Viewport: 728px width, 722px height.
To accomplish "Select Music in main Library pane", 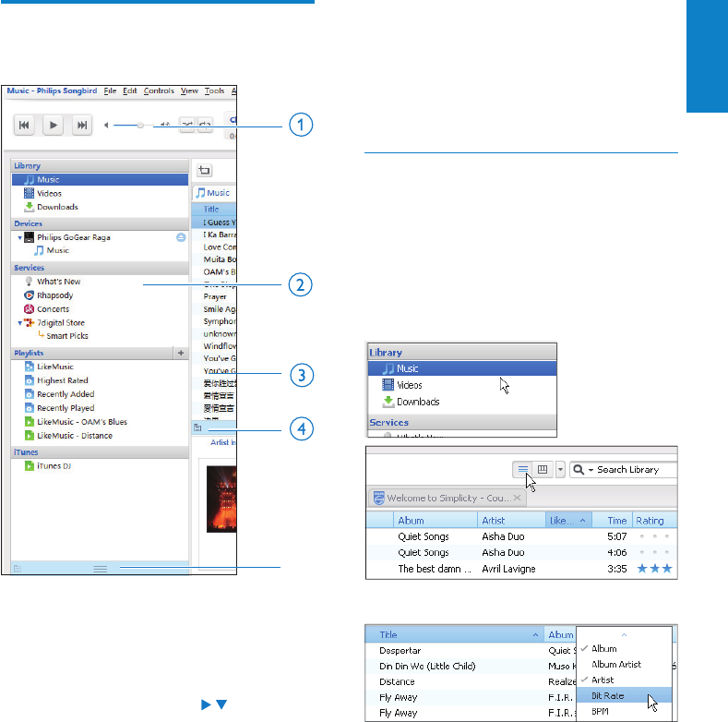I will click(100, 179).
